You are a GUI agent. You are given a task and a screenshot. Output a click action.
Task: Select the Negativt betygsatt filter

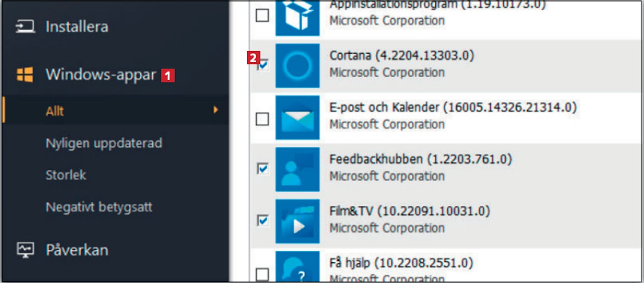99,207
